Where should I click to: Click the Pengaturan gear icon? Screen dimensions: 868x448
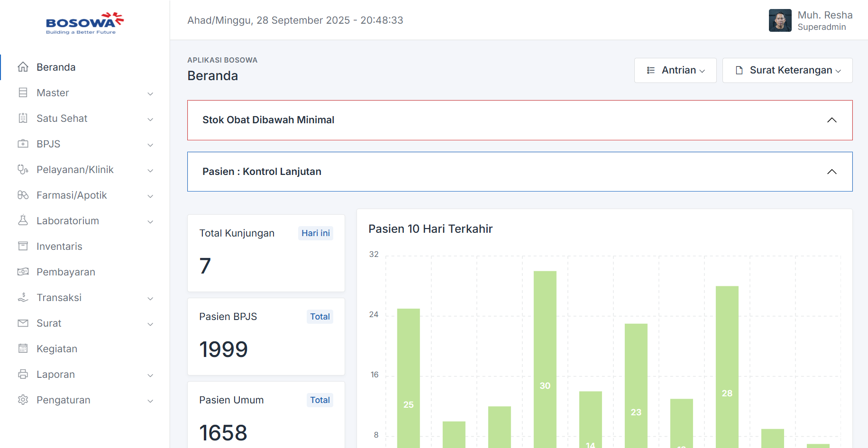23,400
